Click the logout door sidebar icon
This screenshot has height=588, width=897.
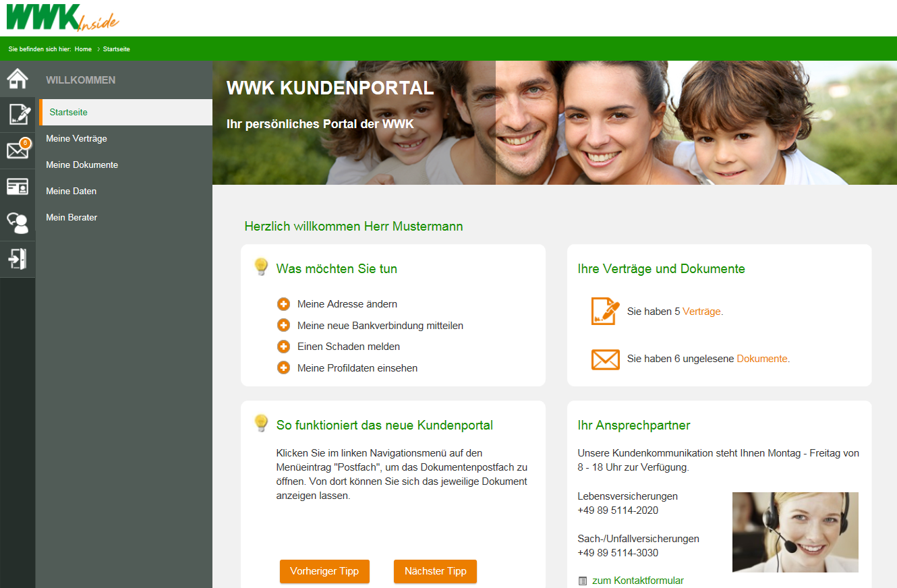[x=18, y=259]
